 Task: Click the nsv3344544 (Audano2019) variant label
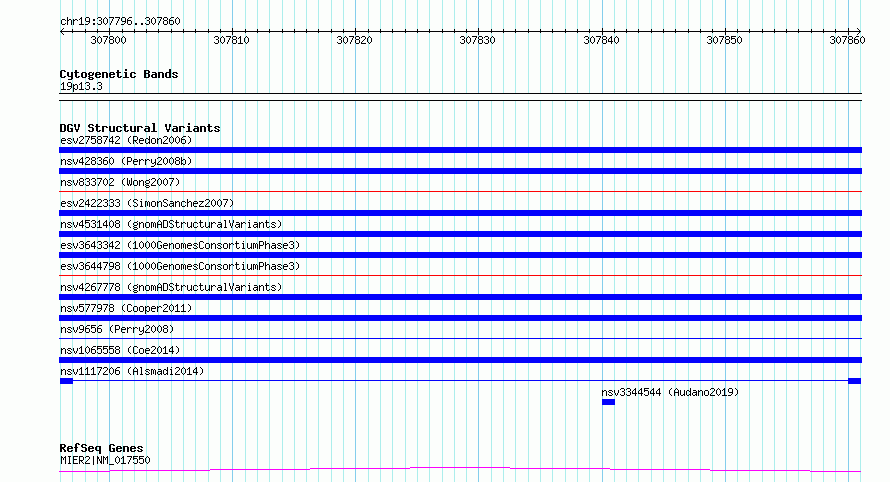point(670,392)
